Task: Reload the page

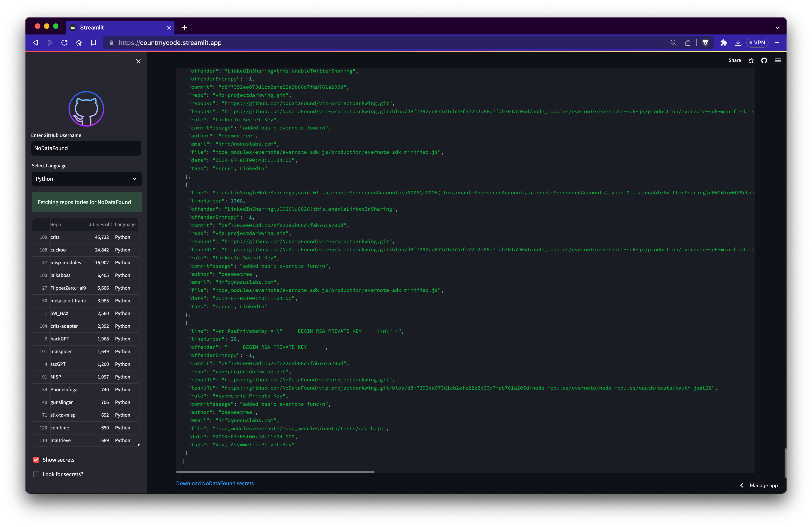Action: point(64,43)
